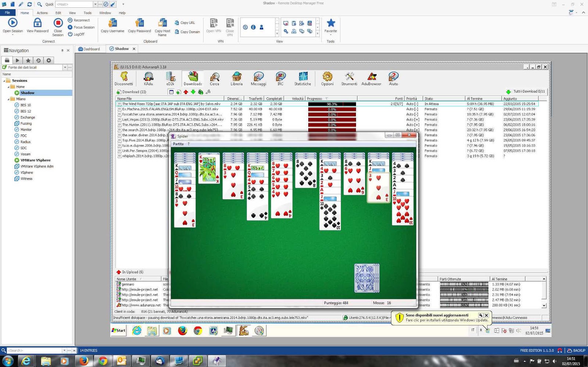Click Chrome on the local Windows taskbar
The height and width of the screenshot is (367, 588).
point(103,361)
